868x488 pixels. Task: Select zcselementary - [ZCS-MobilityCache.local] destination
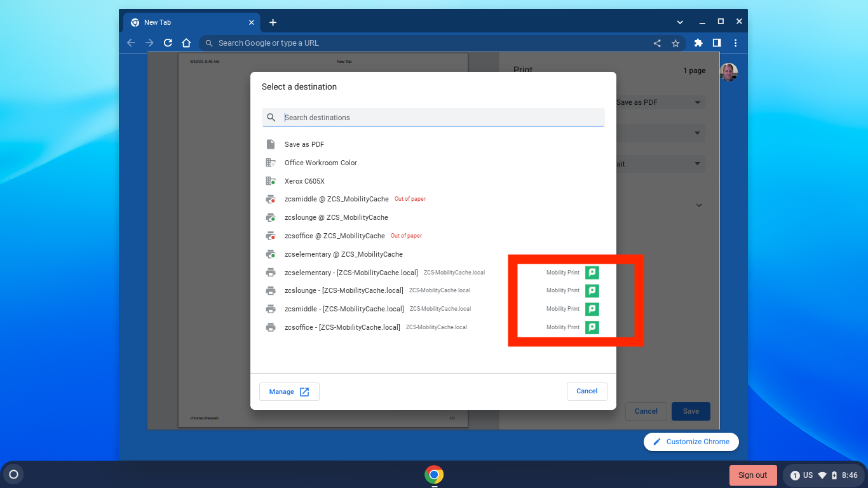[433, 273]
